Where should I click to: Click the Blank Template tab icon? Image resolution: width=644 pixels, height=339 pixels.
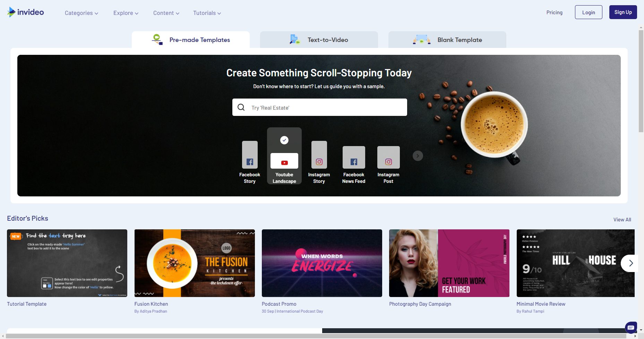(422, 40)
